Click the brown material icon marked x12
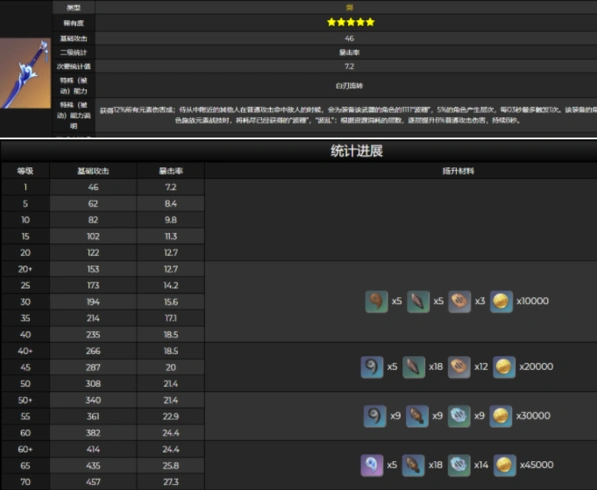 tap(459, 367)
